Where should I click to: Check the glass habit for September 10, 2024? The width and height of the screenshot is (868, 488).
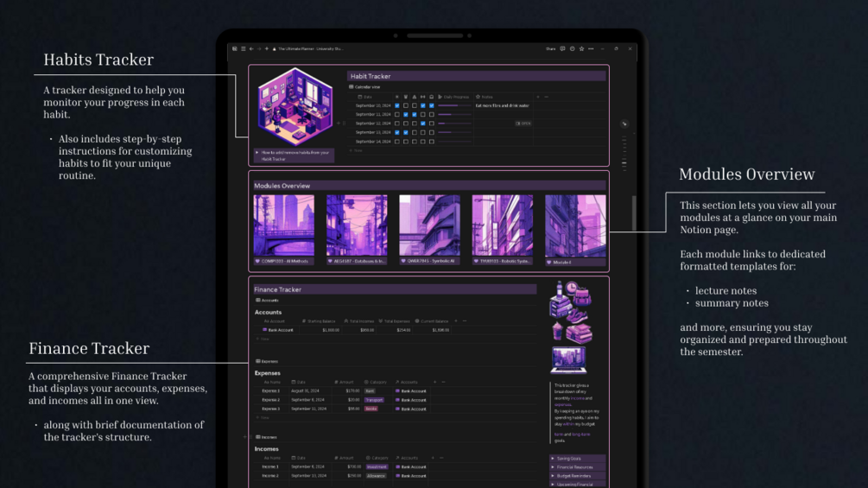[406, 105]
